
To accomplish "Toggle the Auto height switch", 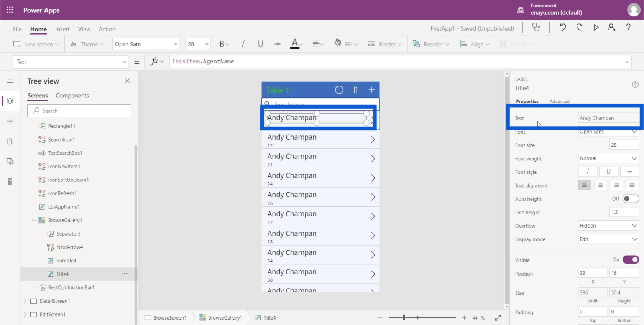I will tap(631, 199).
